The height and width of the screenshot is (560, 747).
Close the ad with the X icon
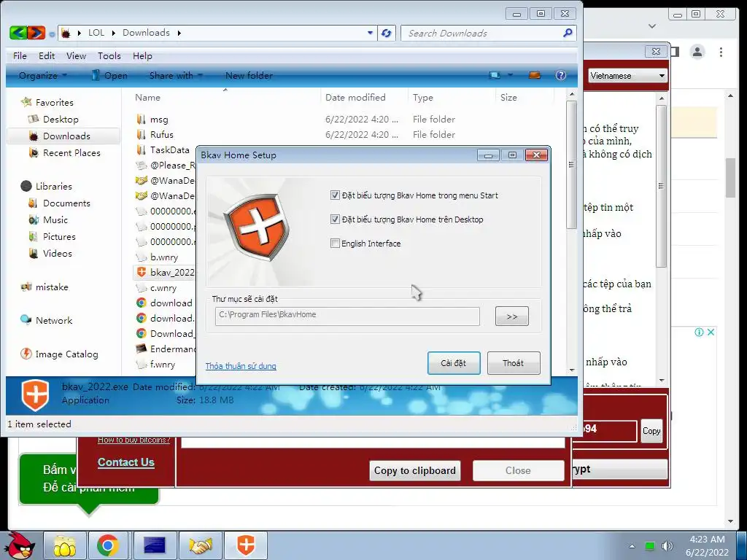[711, 332]
